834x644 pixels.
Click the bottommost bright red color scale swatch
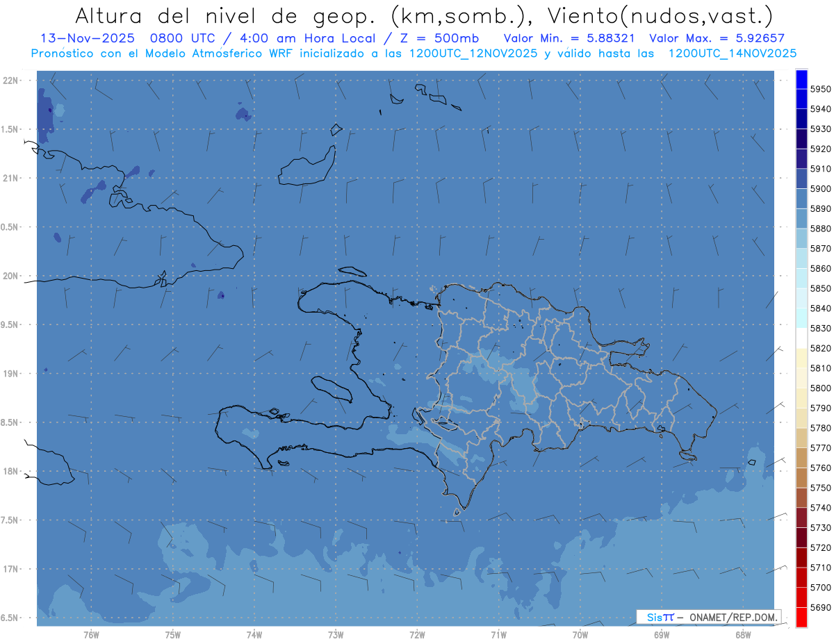click(x=801, y=617)
